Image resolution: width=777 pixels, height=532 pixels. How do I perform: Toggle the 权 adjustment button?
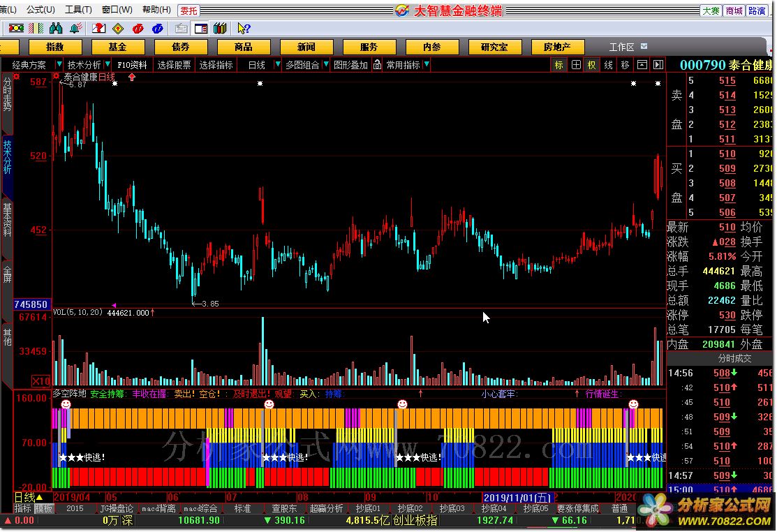pos(592,64)
